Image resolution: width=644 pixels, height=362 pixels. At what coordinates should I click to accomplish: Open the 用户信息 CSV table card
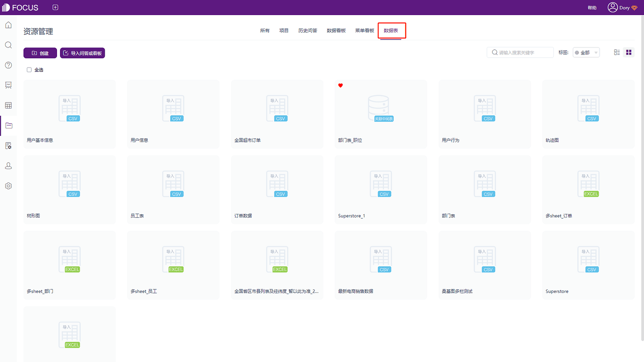(173, 114)
